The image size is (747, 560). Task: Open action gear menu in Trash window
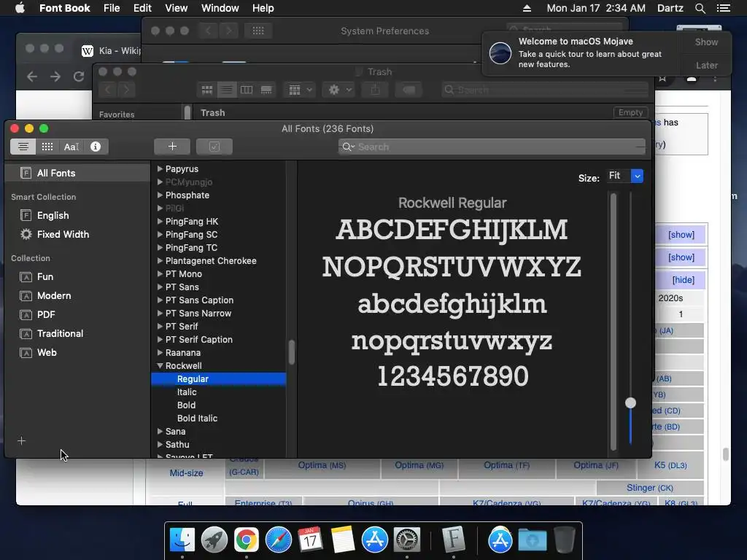pyautogui.click(x=339, y=90)
